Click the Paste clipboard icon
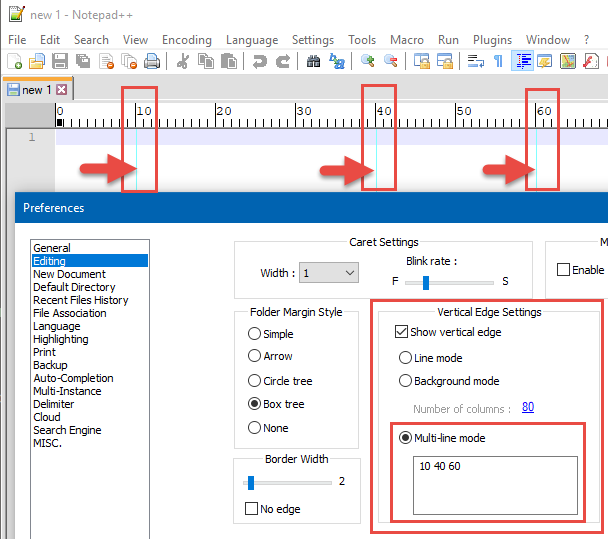 pos(229,61)
